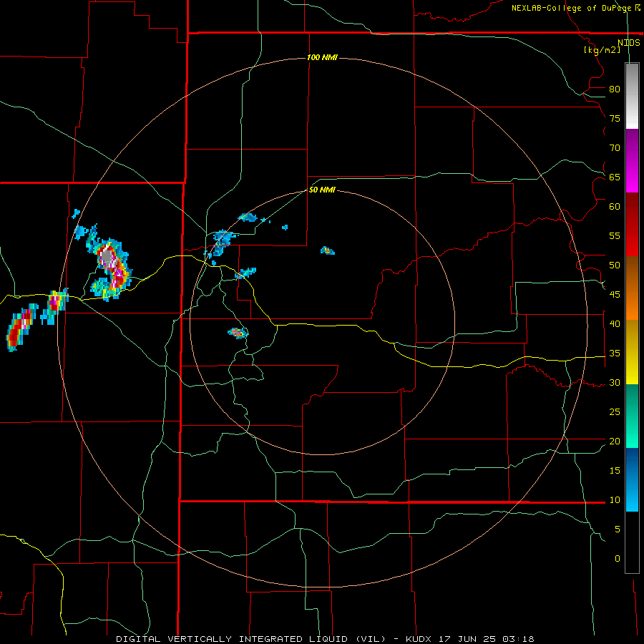Screen dimensions: 644x644
Task: Click the scale value 35
Action: pyautogui.click(x=615, y=353)
